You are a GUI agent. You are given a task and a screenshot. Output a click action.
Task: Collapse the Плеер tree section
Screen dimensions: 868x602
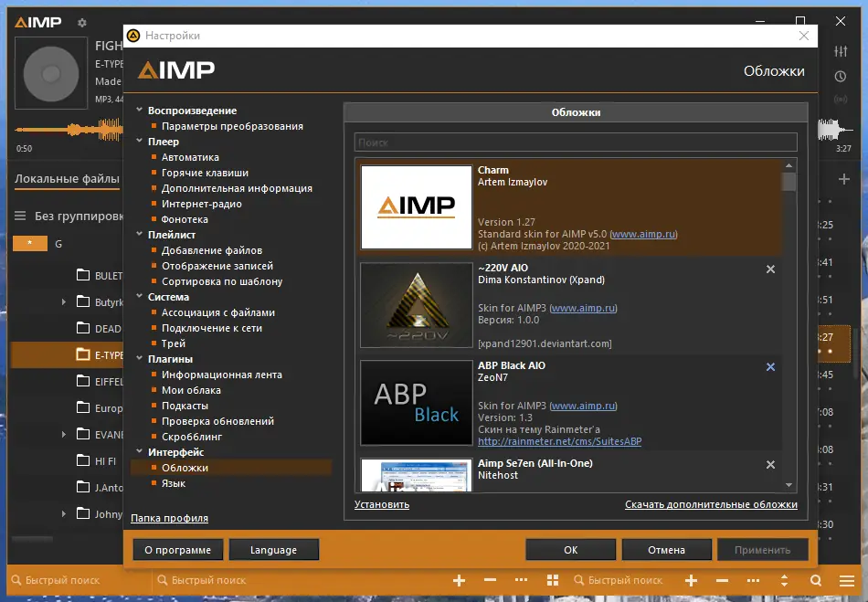[x=140, y=141]
